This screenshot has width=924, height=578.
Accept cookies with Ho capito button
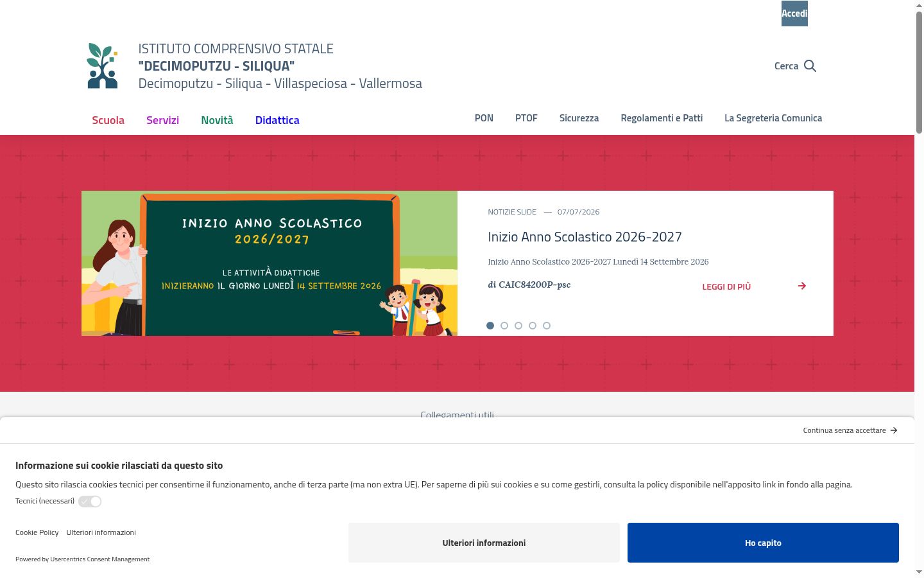click(x=763, y=543)
